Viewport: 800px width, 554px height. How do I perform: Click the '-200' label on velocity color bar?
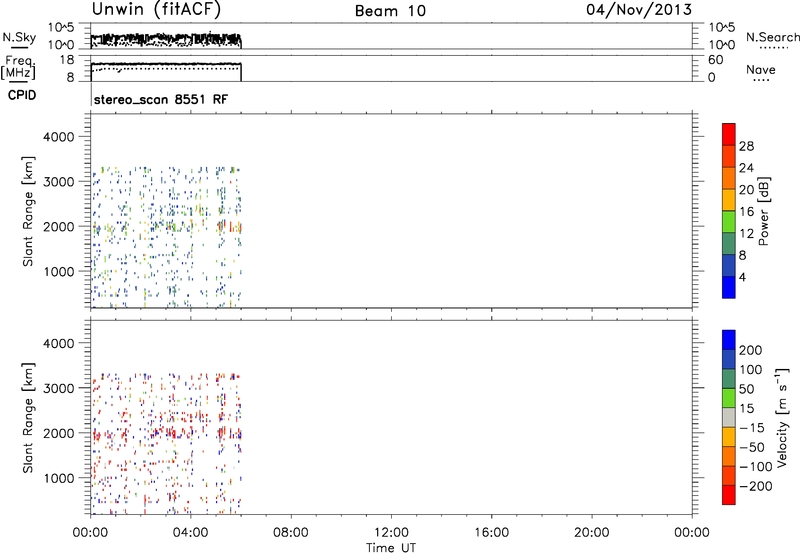[755, 486]
